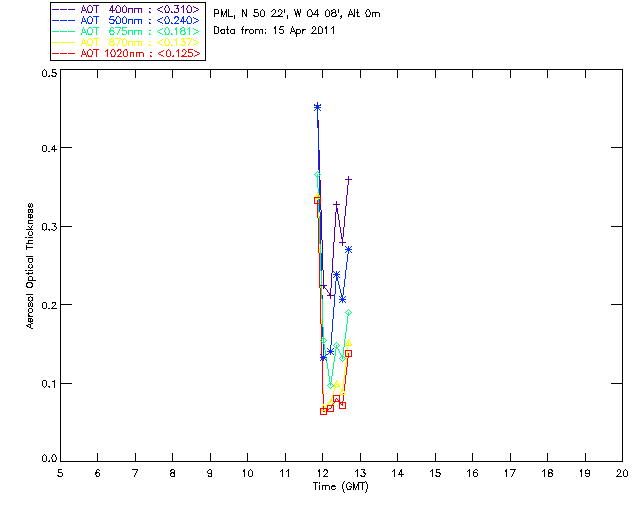The image size is (640, 512).
Task: Click the PML location header text
Action: [297, 13]
